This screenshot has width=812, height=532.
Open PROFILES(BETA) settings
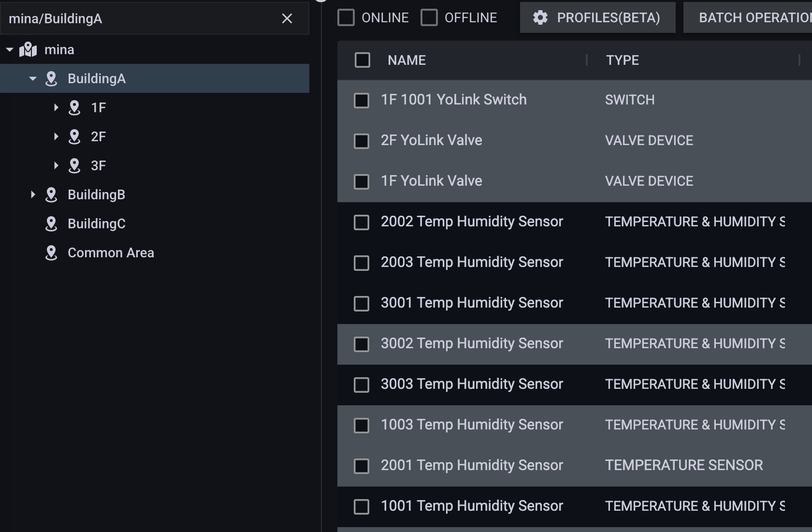point(597,17)
